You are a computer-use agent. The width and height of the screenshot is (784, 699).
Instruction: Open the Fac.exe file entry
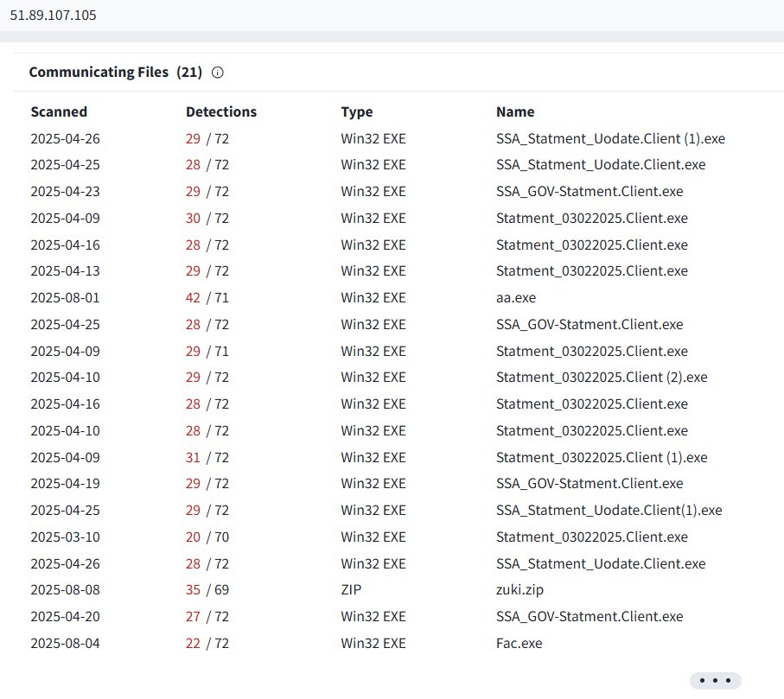[517, 643]
